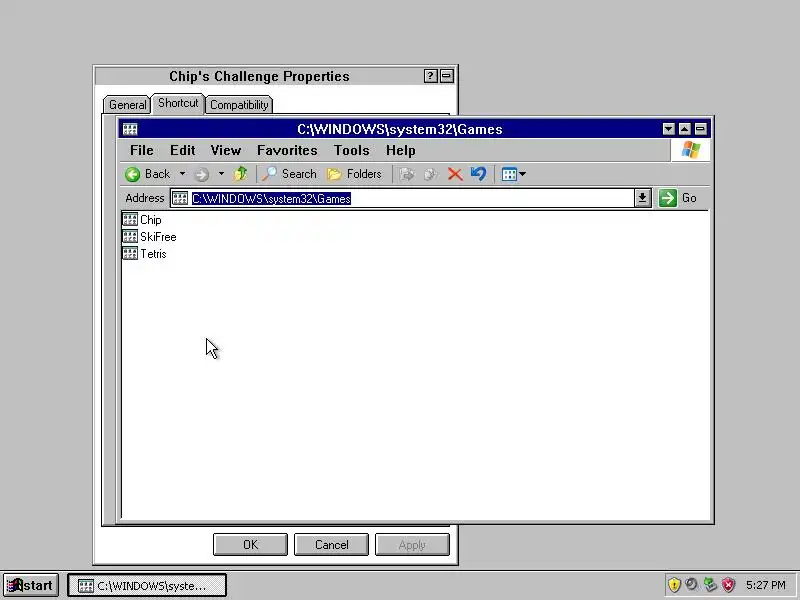
Task: Click the greyed Forward arrow icon
Action: 202,174
